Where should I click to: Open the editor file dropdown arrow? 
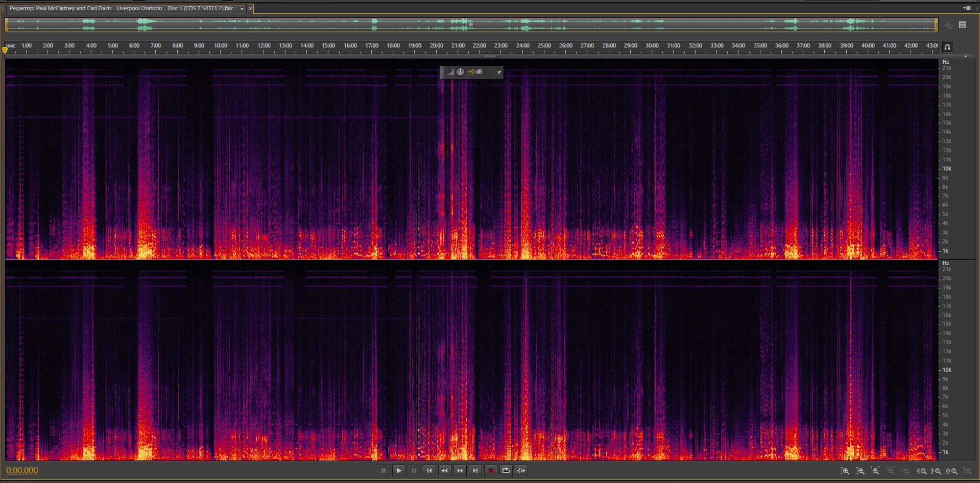(x=242, y=9)
